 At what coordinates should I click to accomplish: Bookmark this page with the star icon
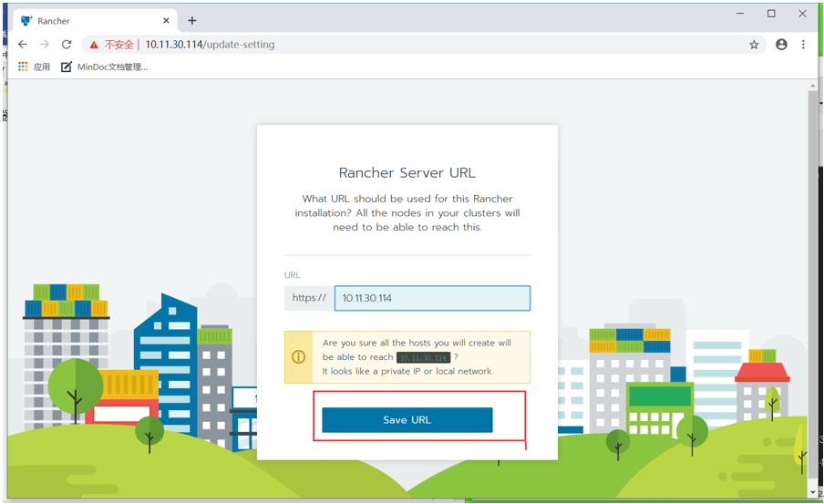[x=754, y=45]
